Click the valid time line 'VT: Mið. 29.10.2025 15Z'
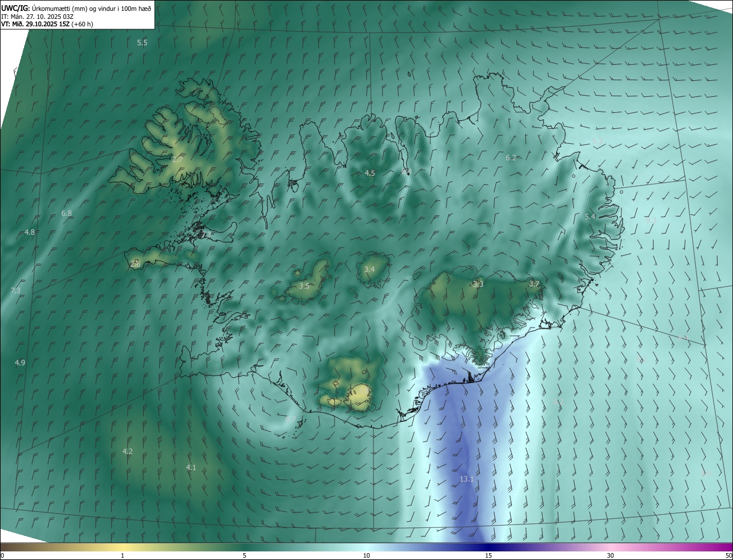Image resolution: width=733 pixels, height=560 pixels. pos(36,24)
